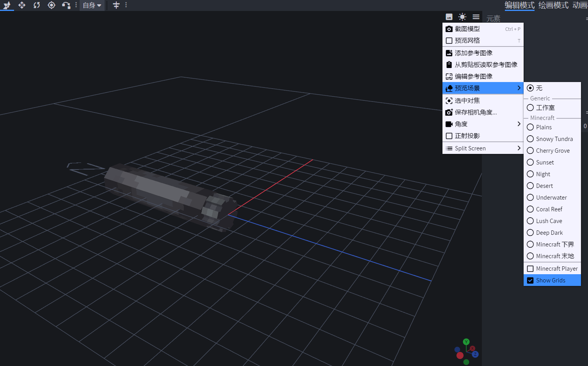
Task: Click the 元素 panel header
Action: [x=493, y=18]
